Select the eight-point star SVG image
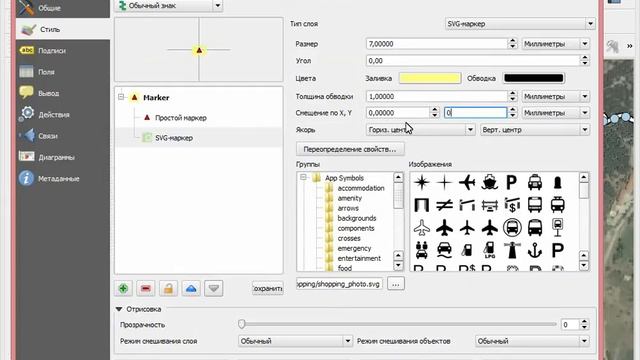640x360 pixels. (422, 182)
